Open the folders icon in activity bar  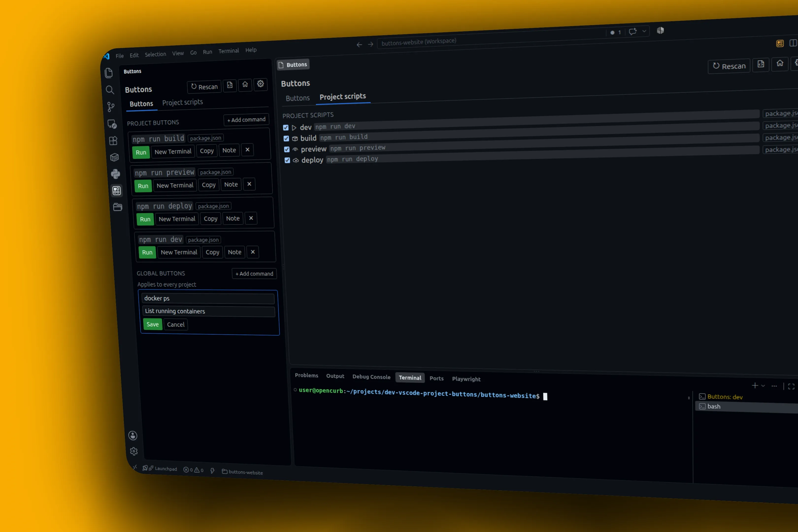coord(117,207)
